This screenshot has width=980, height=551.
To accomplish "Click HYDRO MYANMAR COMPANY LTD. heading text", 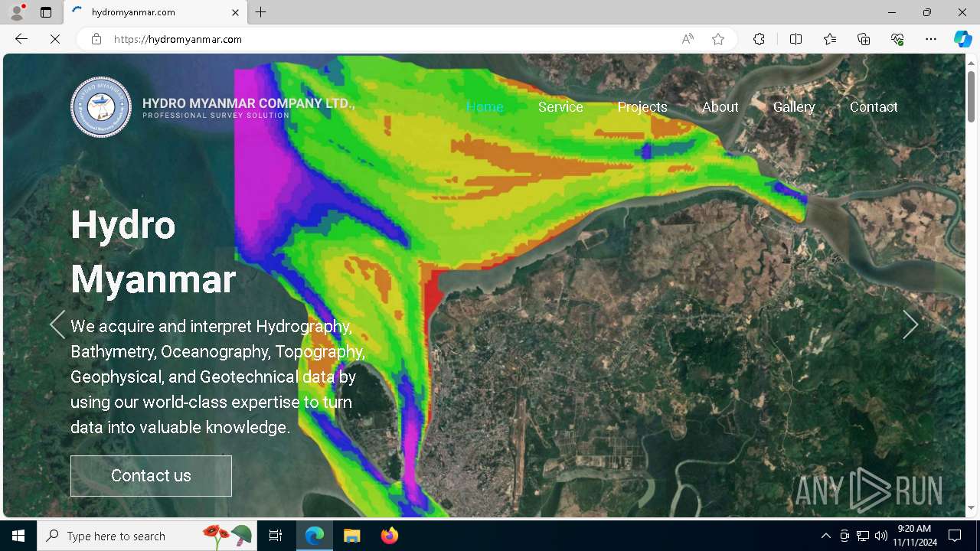I will click(x=249, y=103).
